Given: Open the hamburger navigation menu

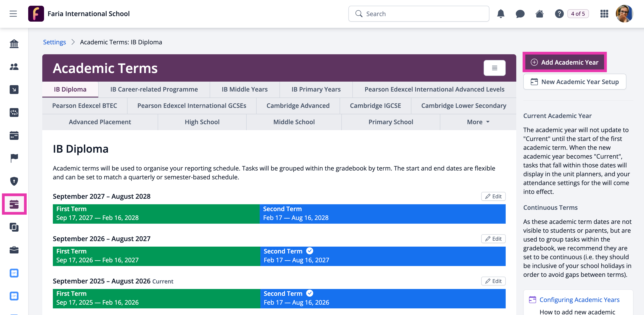Looking at the screenshot, I should (x=13, y=14).
